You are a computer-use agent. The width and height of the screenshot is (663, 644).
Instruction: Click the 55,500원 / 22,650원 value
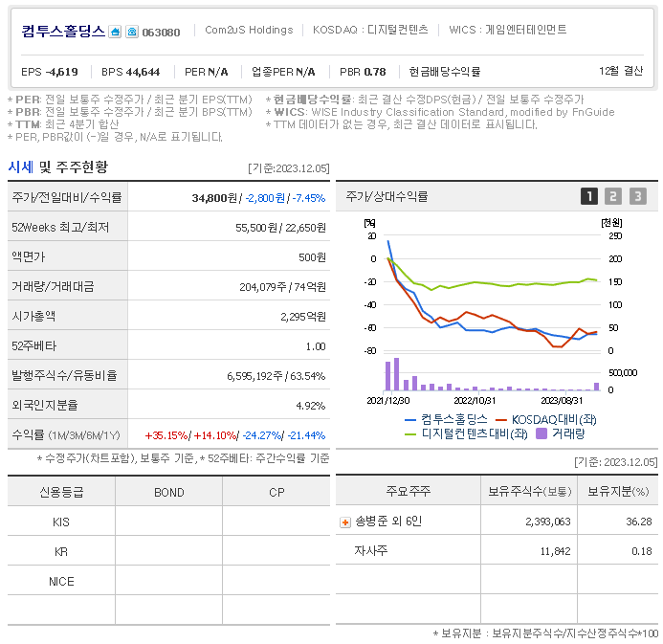[x=280, y=228]
